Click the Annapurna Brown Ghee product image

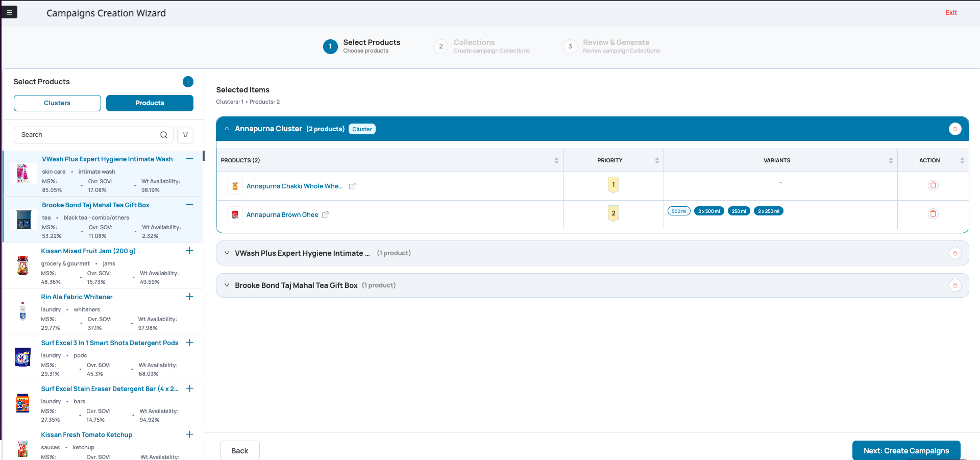coord(235,215)
